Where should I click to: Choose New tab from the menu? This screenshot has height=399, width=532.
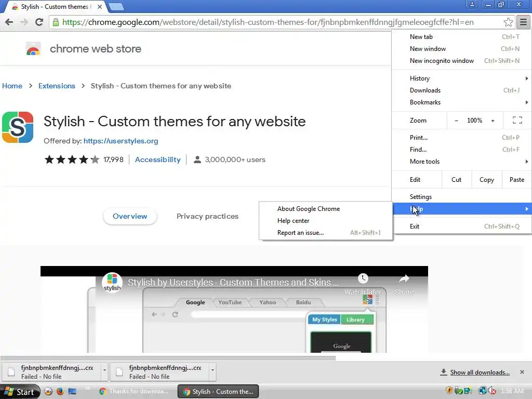tap(462, 37)
